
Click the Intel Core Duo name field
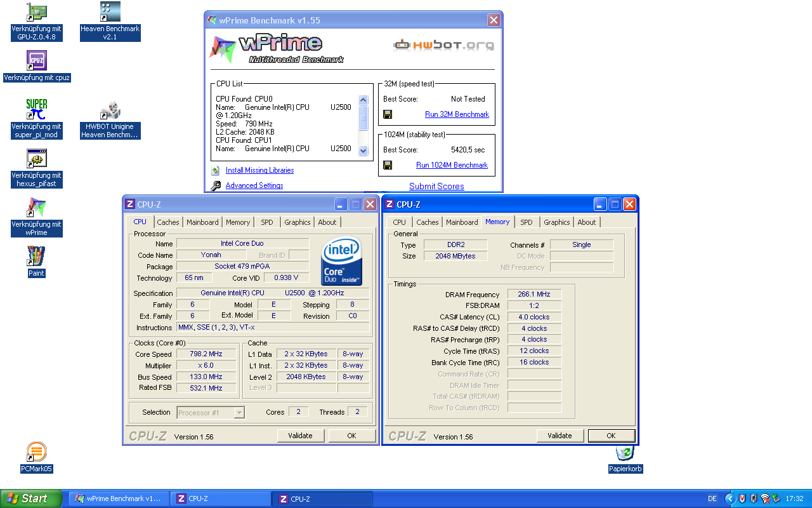pos(242,243)
